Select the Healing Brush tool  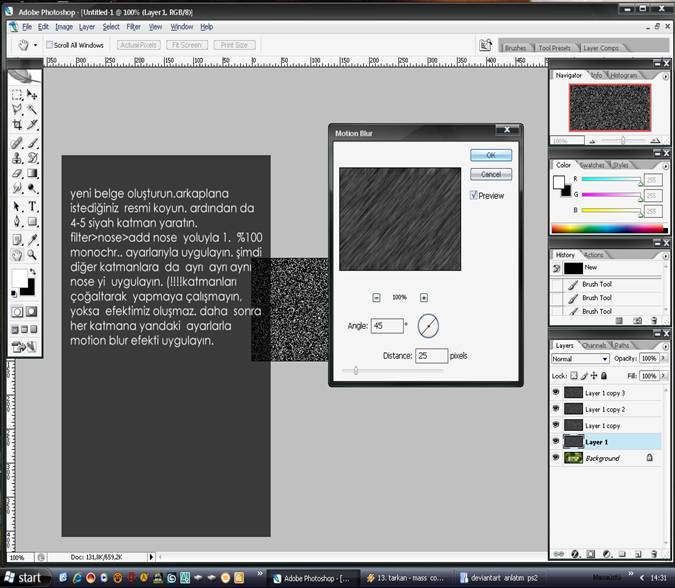[x=17, y=142]
